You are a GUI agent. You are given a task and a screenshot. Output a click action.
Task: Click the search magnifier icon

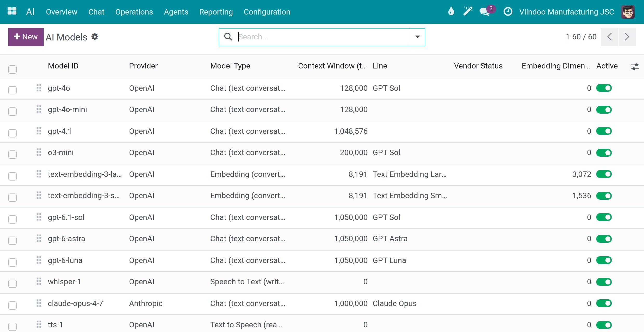pyautogui.click(x=228, y=37)
